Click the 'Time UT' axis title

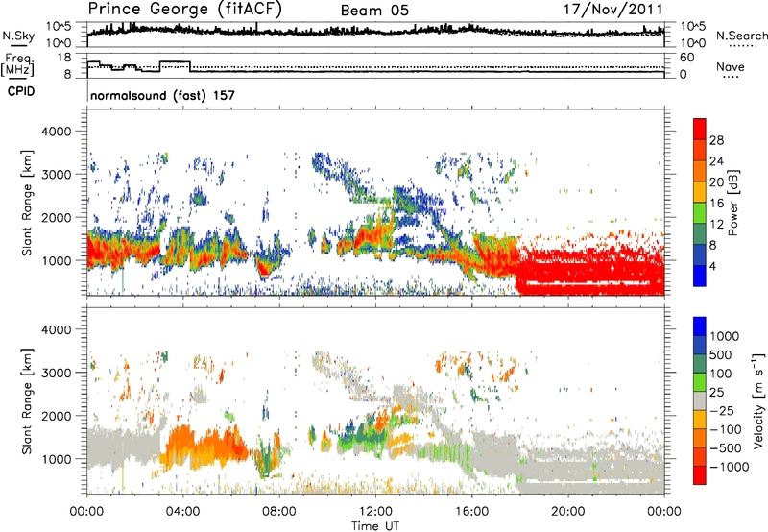click(x=375, y=525)
